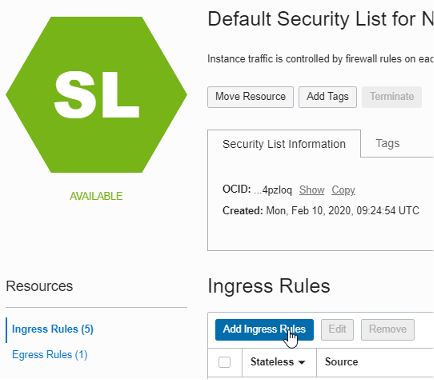Copy the OCID to clipboard

pyautogui.click(x=343, y=190)
